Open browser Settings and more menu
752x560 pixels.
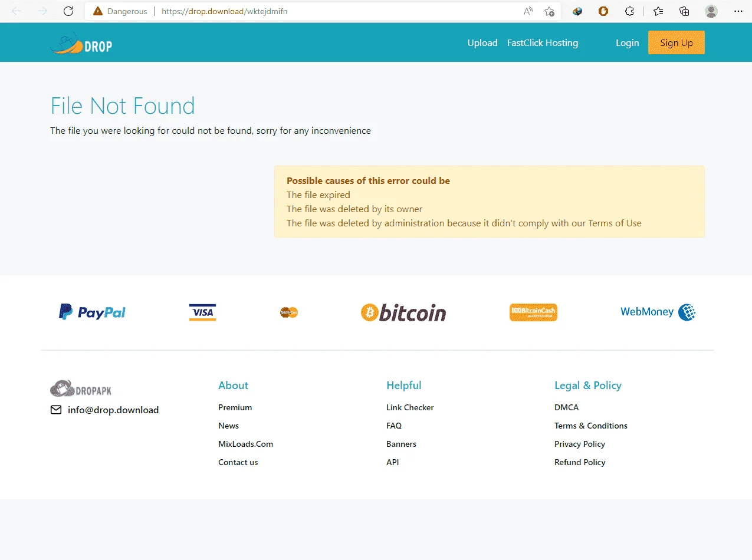pos(738,11)
